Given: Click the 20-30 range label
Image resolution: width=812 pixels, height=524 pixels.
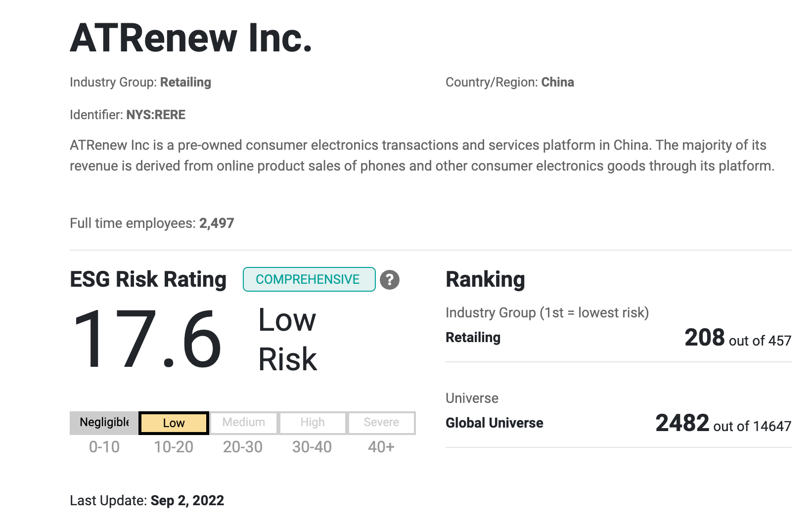Looking at the screenshot, I should (243, 447).
